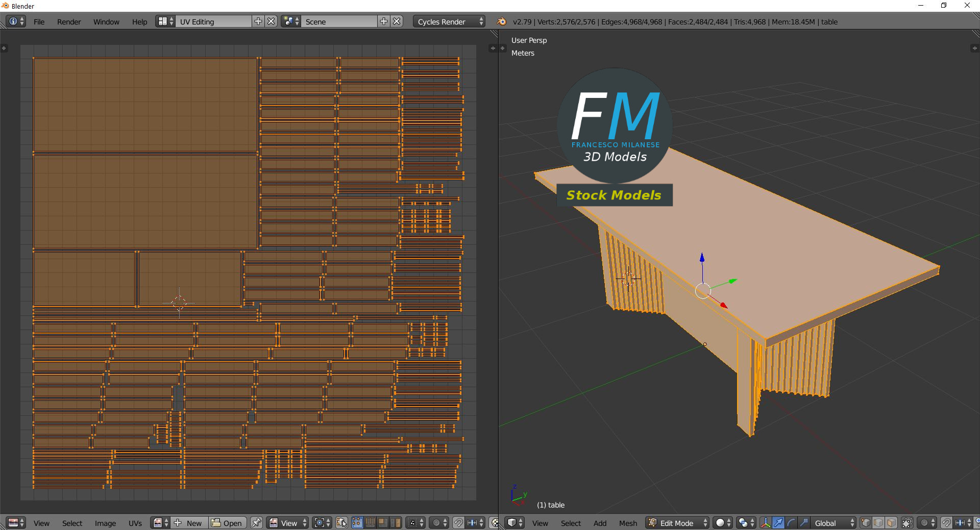Open UV proportional editing options

tap(439, 523)
